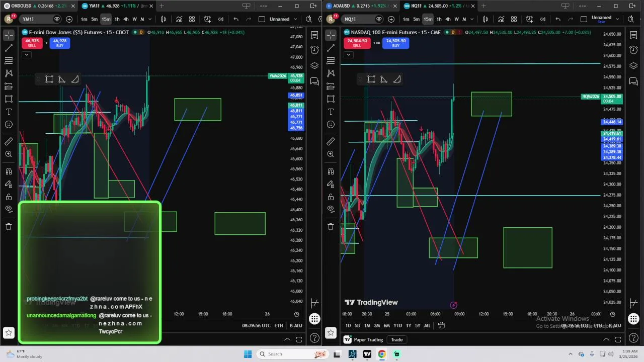The height and width of the screenshot is (362, 644).
Task: Open watchlist panel icon in YM1! window
Action: click(314, 35)
